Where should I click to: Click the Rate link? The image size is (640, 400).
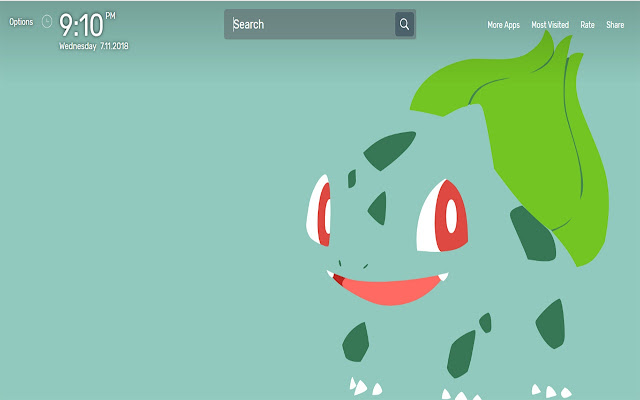click(587, 25)
